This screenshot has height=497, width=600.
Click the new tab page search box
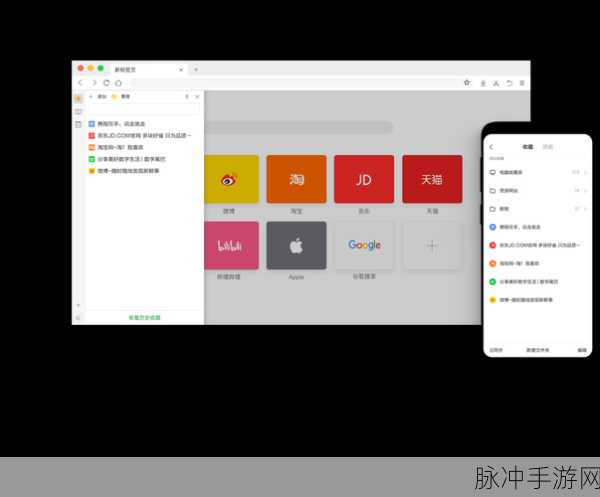pos(299,127)
